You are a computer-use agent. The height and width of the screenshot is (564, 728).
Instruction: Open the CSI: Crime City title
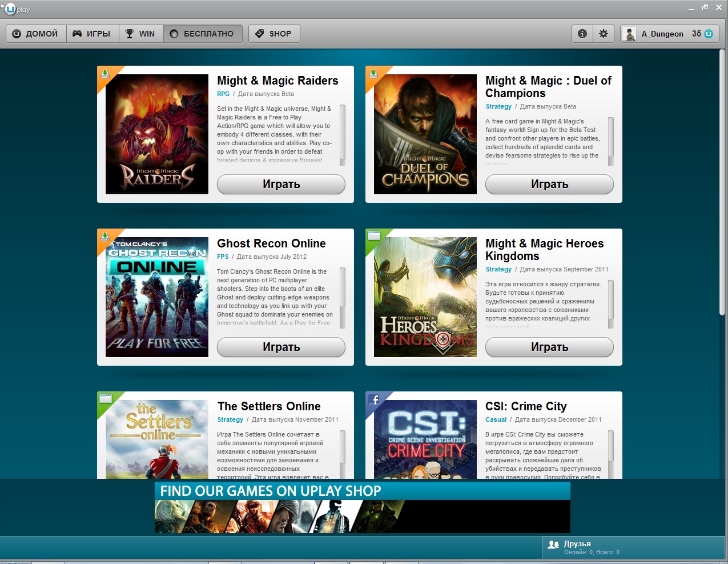526,406
